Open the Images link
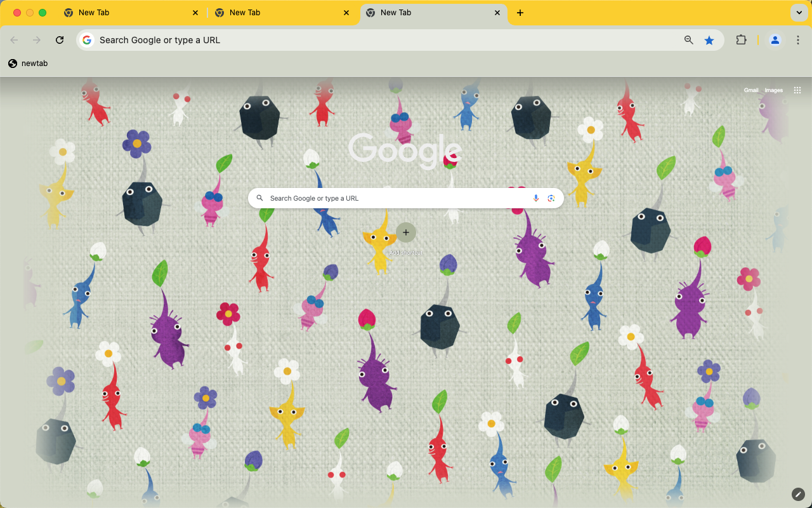The height and width of the screenshot is (508, 812). pos(774,90)
